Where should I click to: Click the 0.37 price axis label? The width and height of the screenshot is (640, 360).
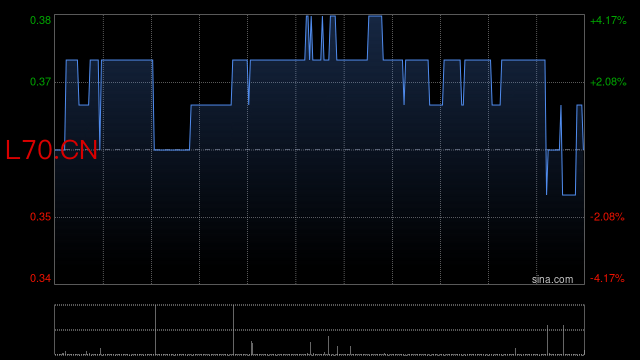click(x=40, y=82)
